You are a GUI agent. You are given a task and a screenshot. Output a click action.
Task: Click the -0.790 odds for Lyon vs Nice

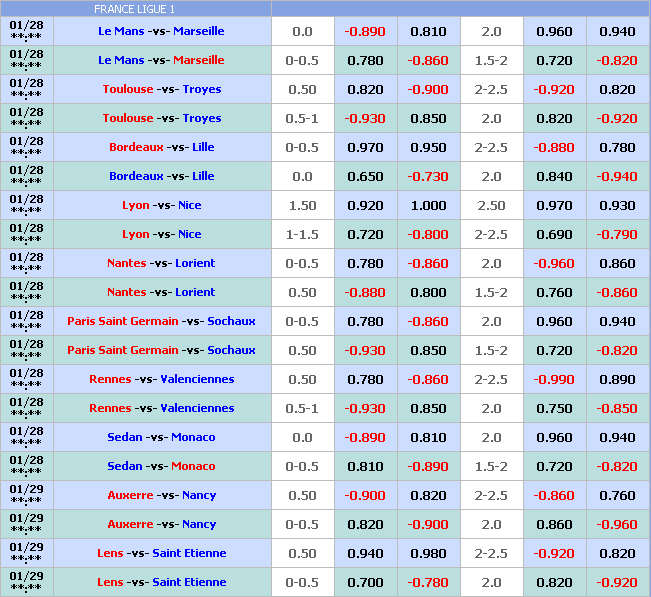pos(617,234)
